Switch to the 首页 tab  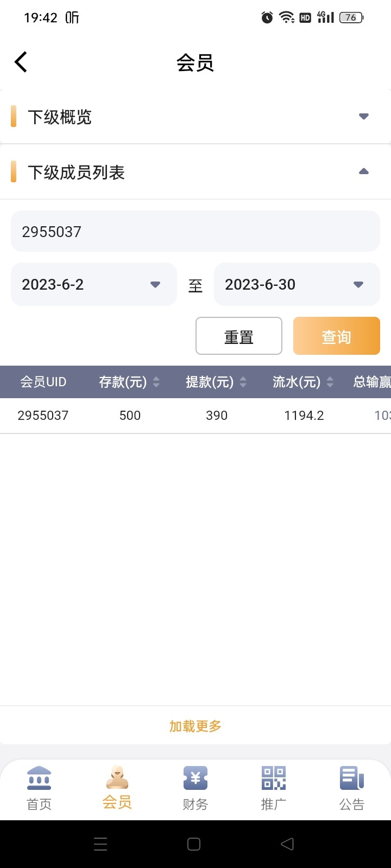[39, 788]
